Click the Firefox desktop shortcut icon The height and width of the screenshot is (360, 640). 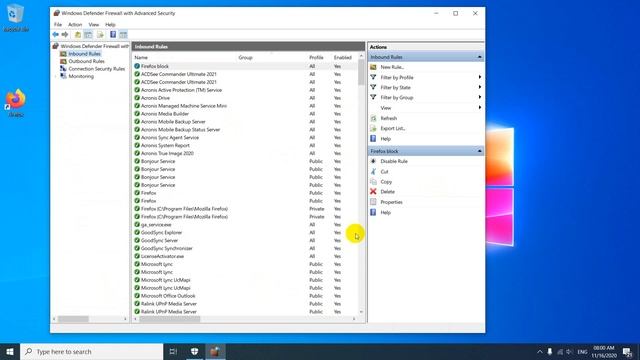click(x=16, y=99)
